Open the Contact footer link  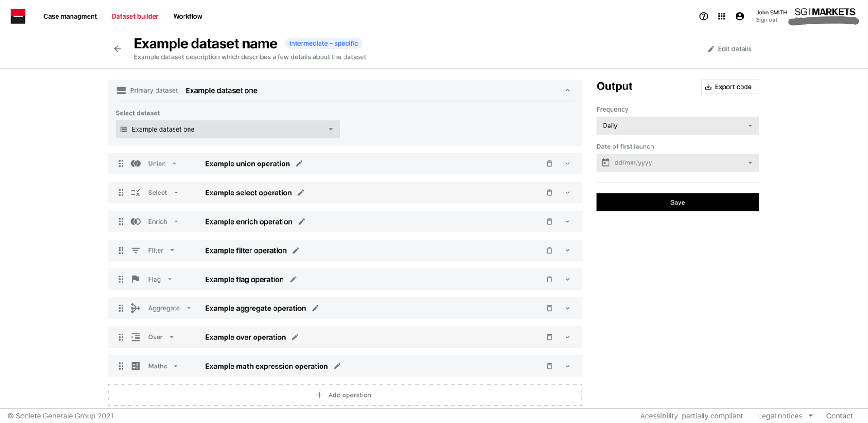pos(839,416)
